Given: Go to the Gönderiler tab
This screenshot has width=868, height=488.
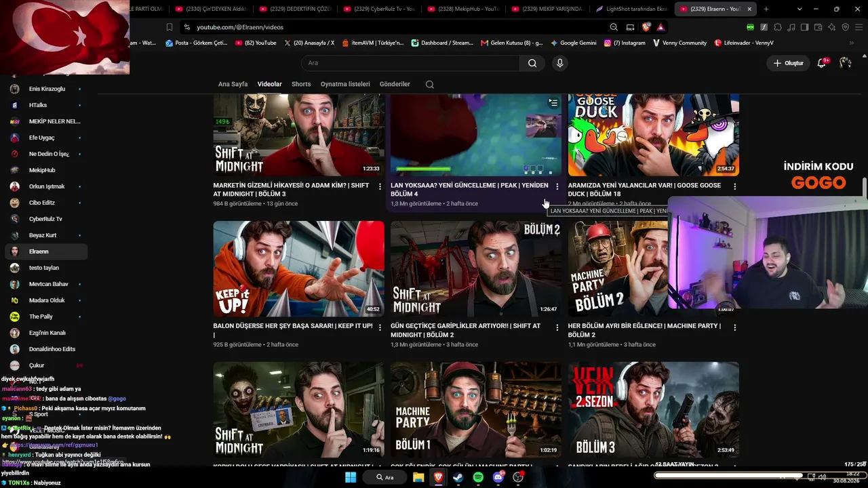Looking at the screenshot, I should coord(395,85).
